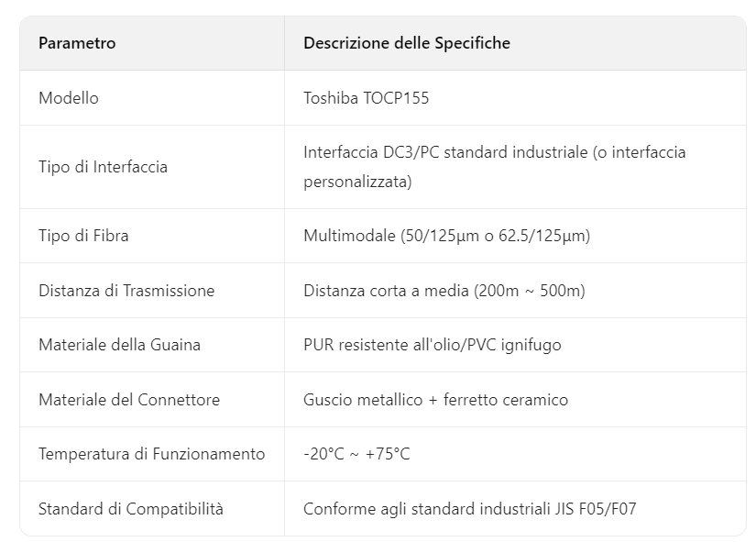Select the 'Tipo di Interfaccia' cell
This screenshot has width=756, height=542.
pyautogui.click(x=103, y=167)
